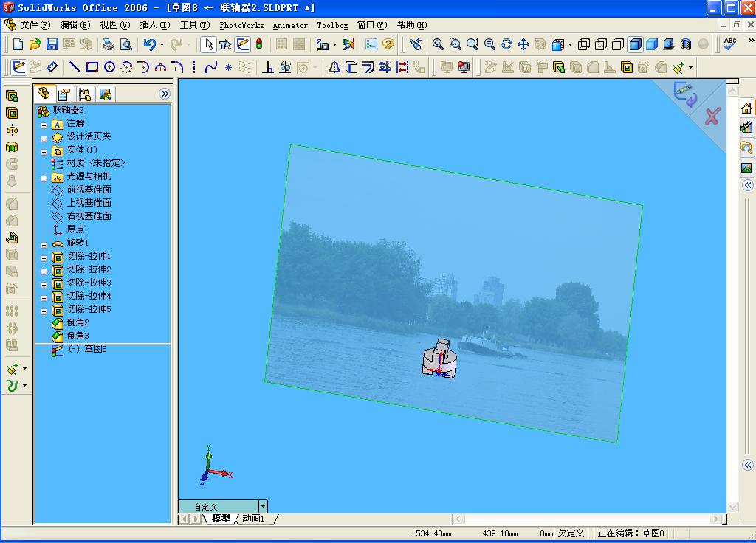This screenshot has width=756, height=543.
Task: Switch to the 模型 tab
Action: 221,519
